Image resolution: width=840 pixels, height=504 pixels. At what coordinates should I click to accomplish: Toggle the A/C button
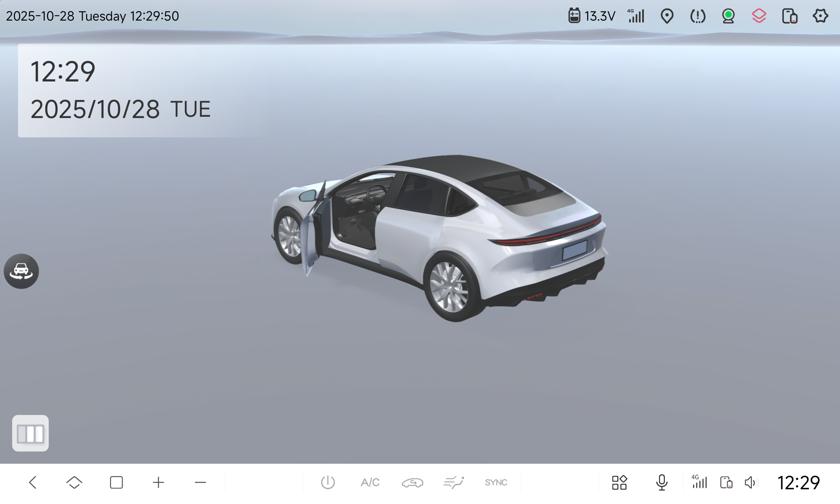pos(370,482)
